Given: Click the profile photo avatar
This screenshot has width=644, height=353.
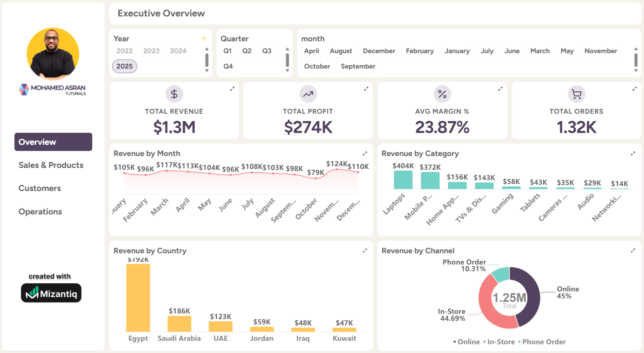Looking at the screenshot, I should point(53,54).
